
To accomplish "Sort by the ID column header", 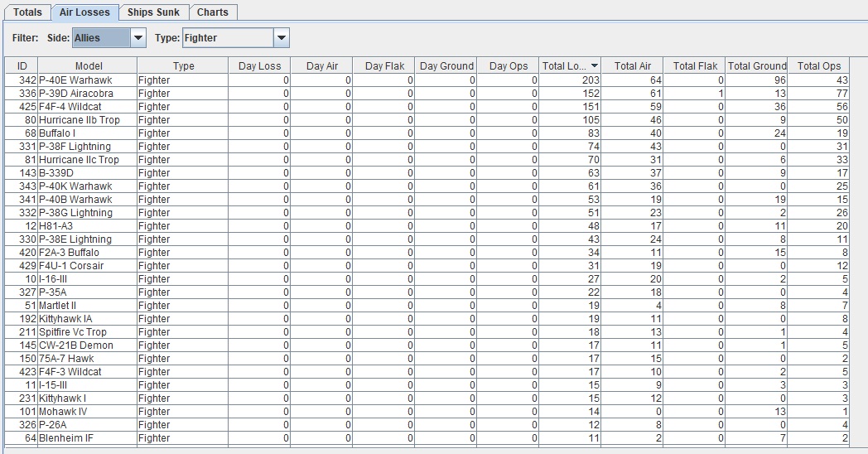I will 22,66.
